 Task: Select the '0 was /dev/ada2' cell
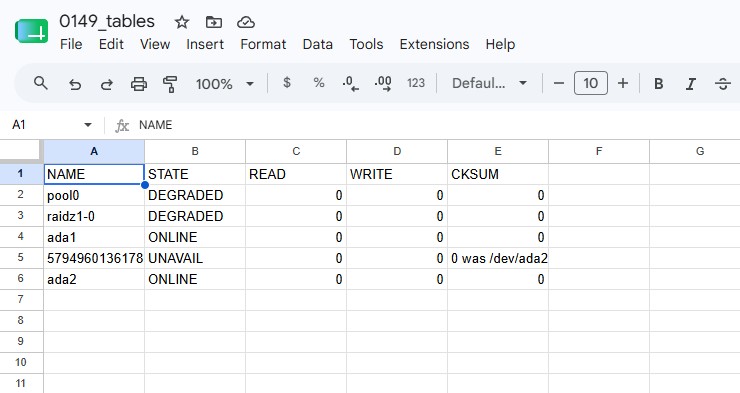pos(498,258)
